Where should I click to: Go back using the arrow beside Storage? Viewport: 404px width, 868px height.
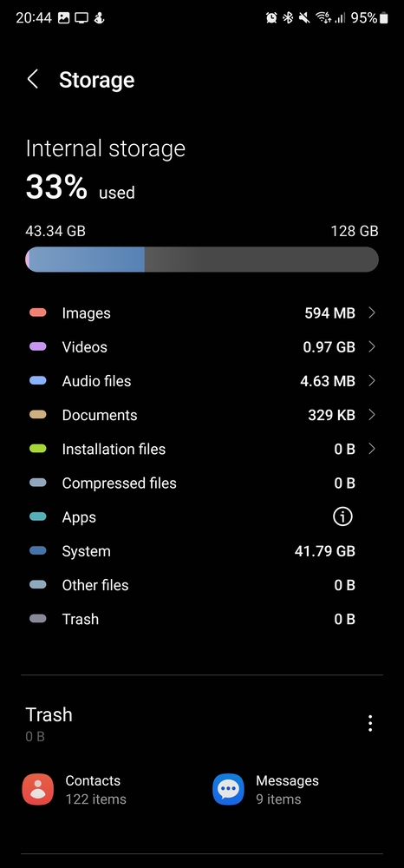pyautogui.click(x=33, y=79)
